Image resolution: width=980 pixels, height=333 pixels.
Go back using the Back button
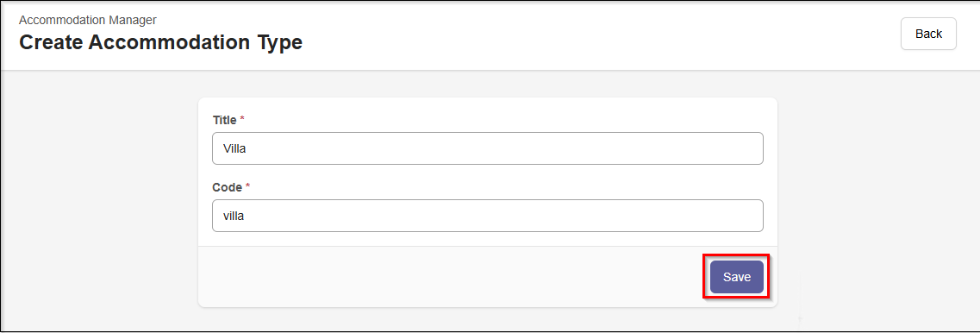click(928, 34)
